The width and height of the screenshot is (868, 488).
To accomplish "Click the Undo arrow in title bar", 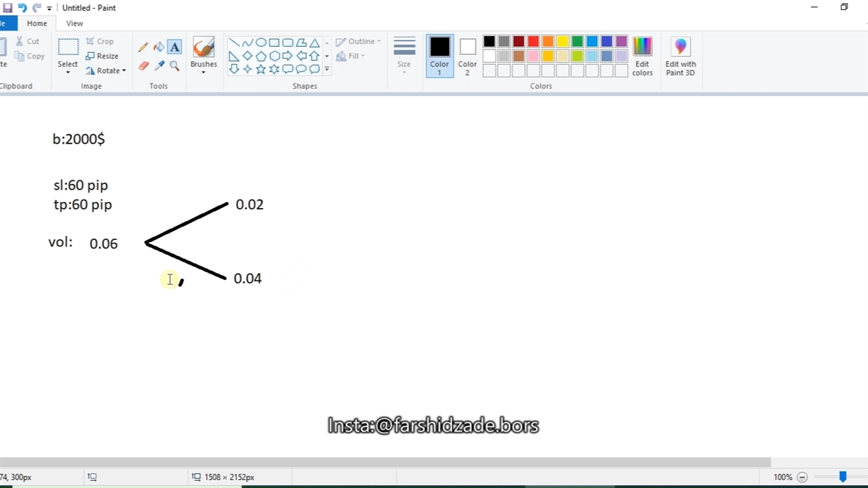I will click(x=22, y=8).
